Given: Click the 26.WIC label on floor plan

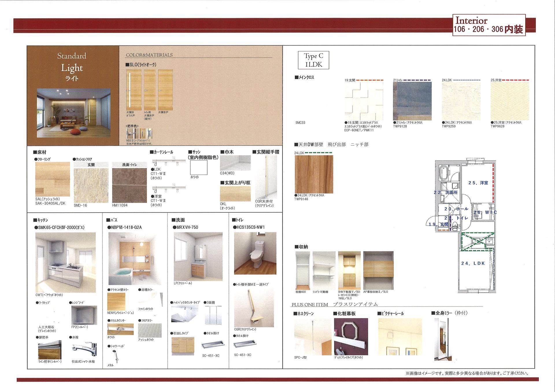Looking at the screenshot, I should tap(485, 212).
